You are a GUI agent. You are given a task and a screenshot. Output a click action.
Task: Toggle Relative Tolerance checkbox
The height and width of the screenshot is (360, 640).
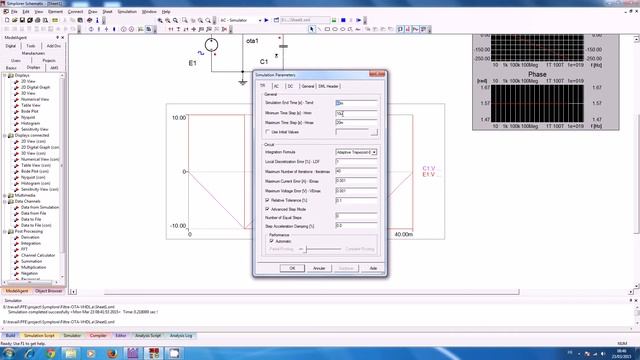pyautogui.click(x=267, y=200)
